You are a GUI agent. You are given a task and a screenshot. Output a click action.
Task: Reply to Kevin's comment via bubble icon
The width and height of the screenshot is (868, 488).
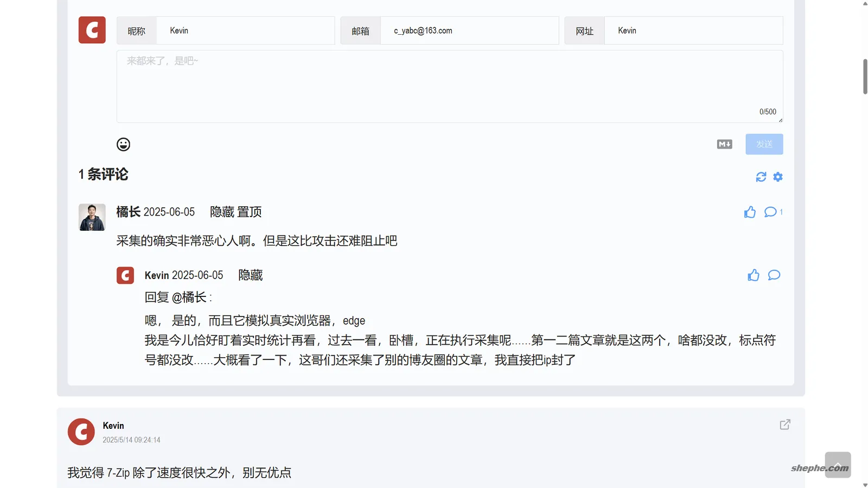[774, 275]
